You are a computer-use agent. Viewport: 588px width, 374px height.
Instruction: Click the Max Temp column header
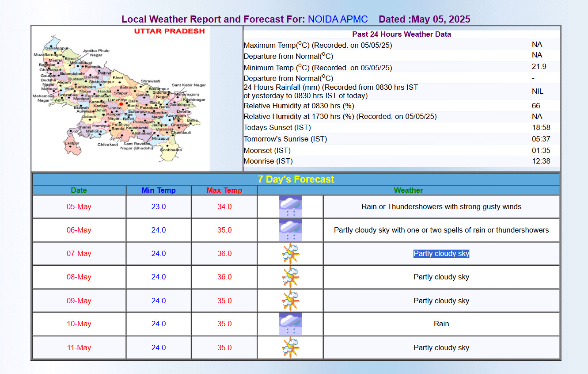point(224,191)
